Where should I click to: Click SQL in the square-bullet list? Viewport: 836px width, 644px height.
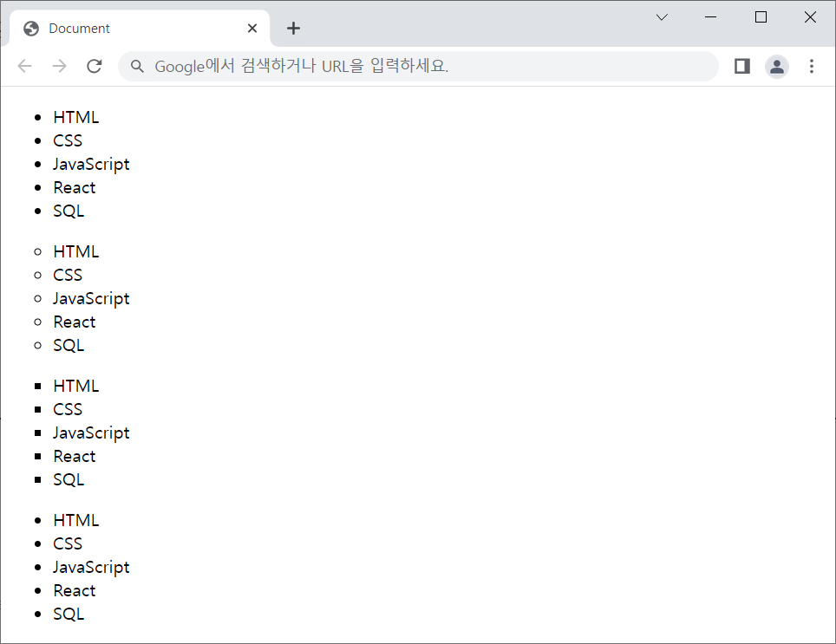point(69,479)
